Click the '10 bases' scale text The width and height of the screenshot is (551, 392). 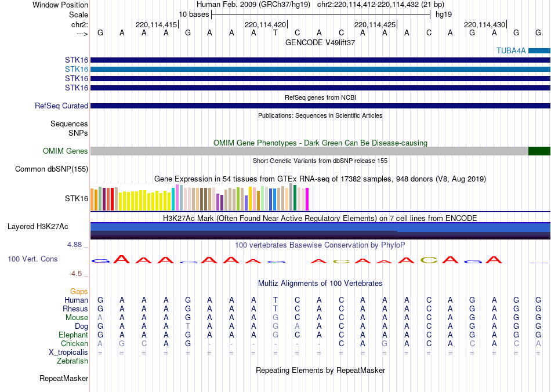[x=194, y=14]
